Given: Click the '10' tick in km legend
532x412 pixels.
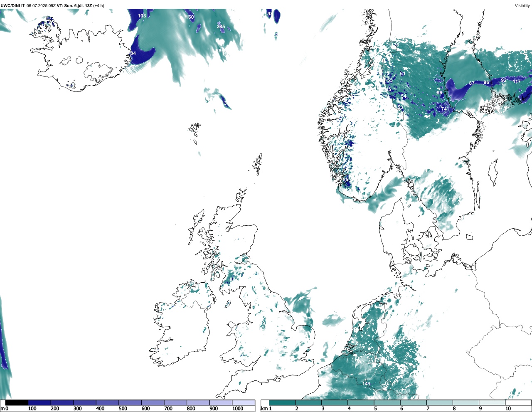Looking at the screenshot, I should [508, 409].
